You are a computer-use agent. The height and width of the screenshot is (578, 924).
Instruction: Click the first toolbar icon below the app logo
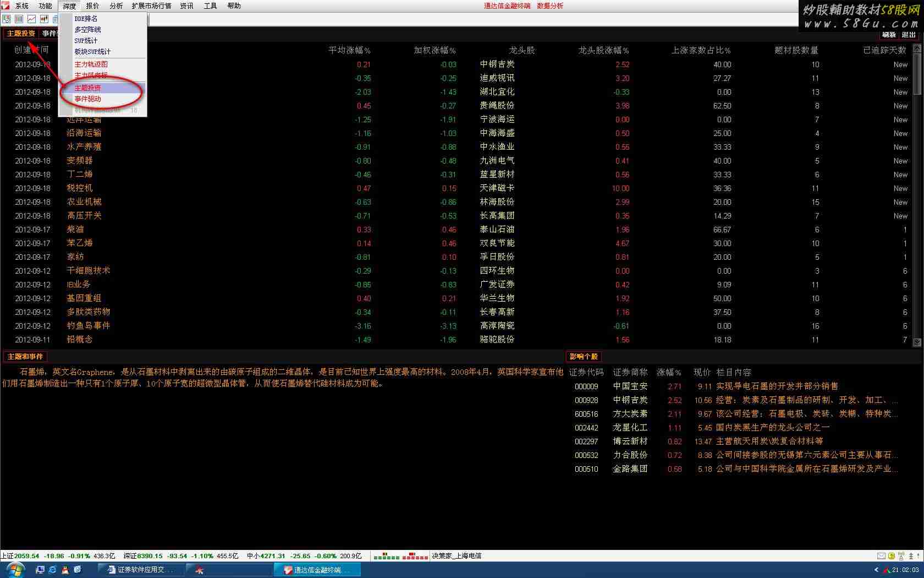click(7, 19)
